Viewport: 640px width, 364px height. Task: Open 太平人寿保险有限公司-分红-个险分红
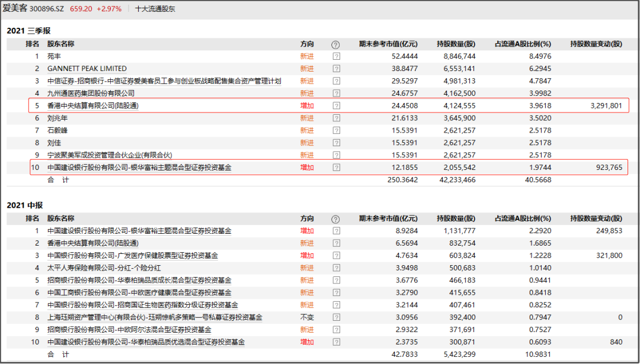104,268
